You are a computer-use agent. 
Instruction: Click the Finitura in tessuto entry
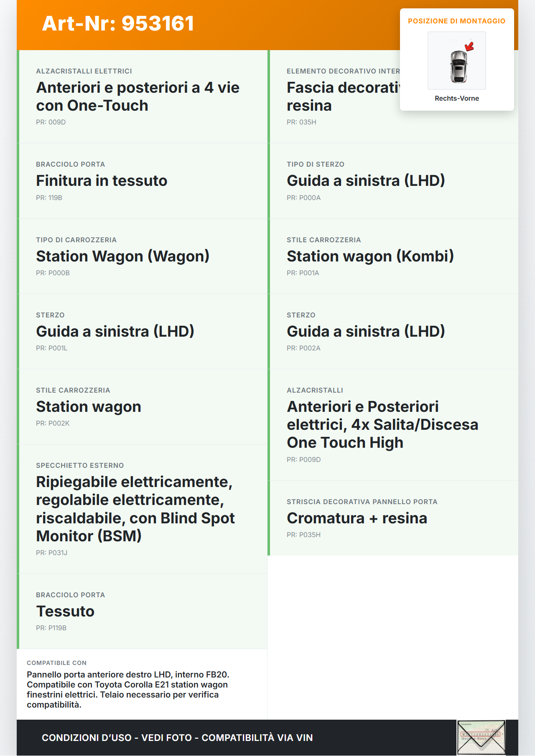pos(102,181)
